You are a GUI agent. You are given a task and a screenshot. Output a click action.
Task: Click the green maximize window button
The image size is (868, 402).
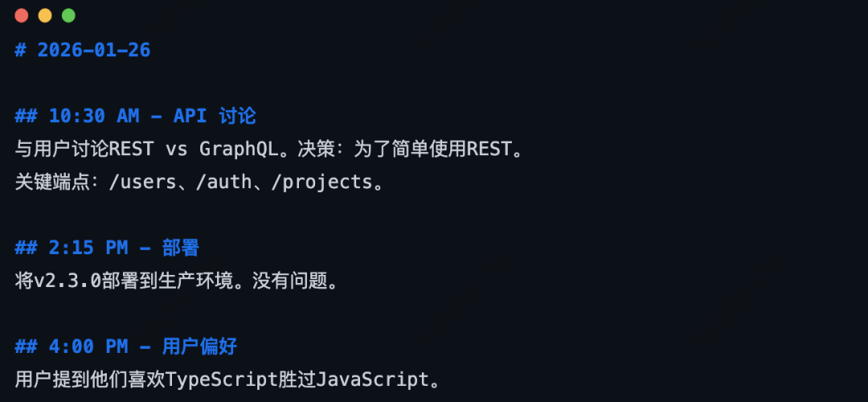click(68, 15)
